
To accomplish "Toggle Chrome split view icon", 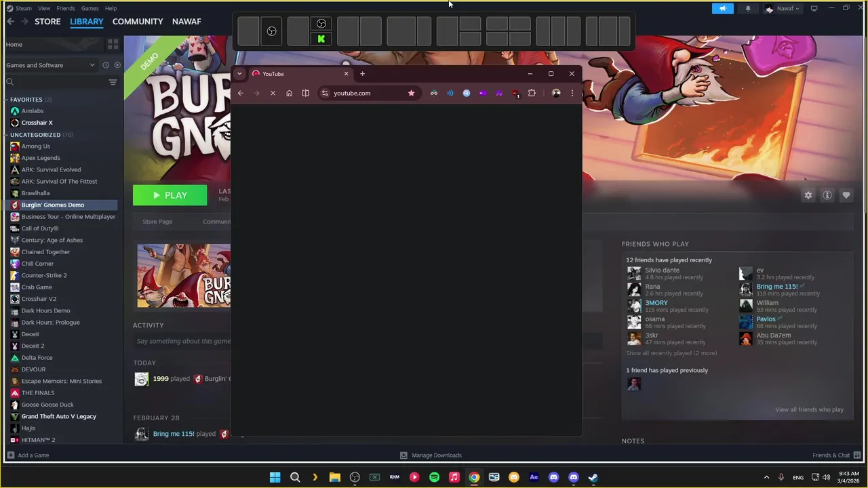I will coord(305,93).
